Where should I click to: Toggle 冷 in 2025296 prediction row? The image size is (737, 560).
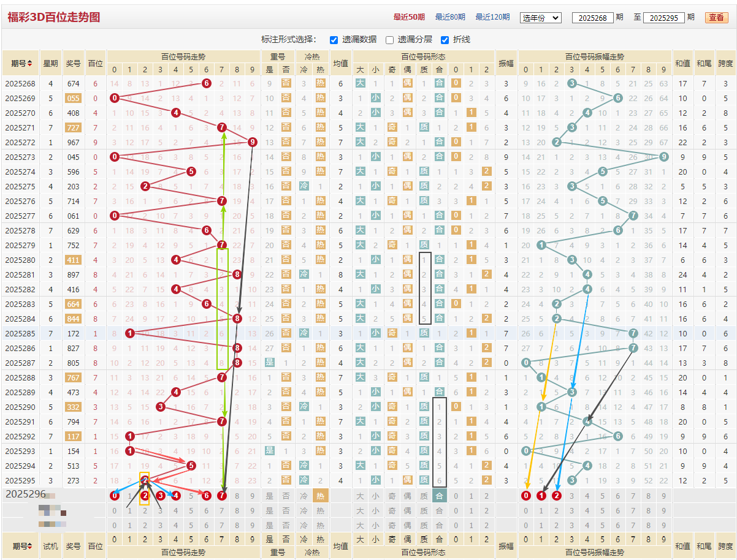[x=304, y=496]
